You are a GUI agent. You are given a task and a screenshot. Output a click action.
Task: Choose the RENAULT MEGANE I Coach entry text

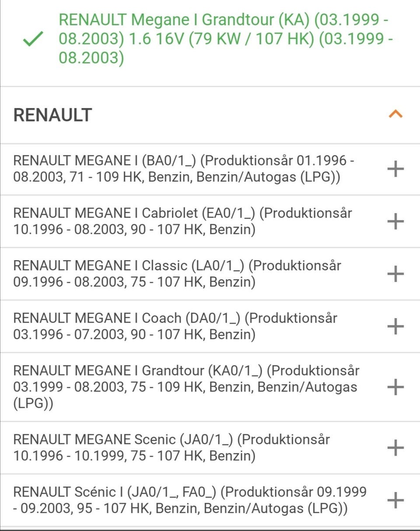tap(175, 327)
